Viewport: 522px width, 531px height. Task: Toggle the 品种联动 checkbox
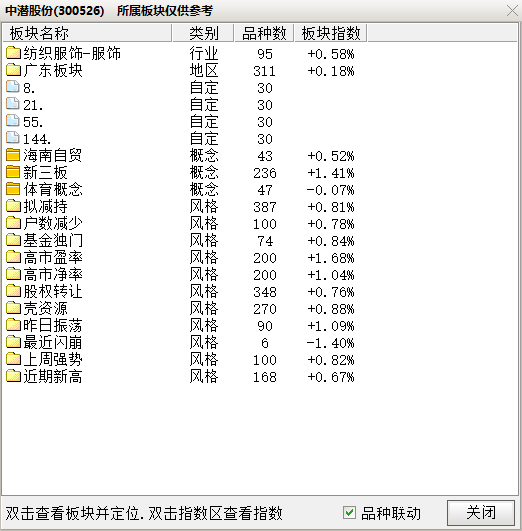pyautogui.click(x=349, y=513)
